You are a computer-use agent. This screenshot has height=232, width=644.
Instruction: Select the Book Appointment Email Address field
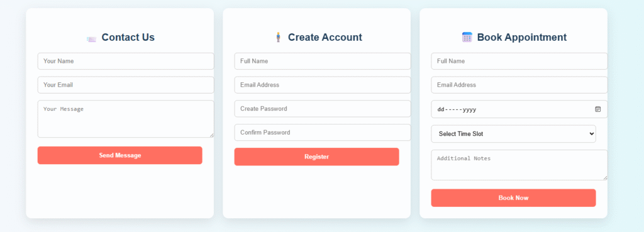click(x=519, y=85)
